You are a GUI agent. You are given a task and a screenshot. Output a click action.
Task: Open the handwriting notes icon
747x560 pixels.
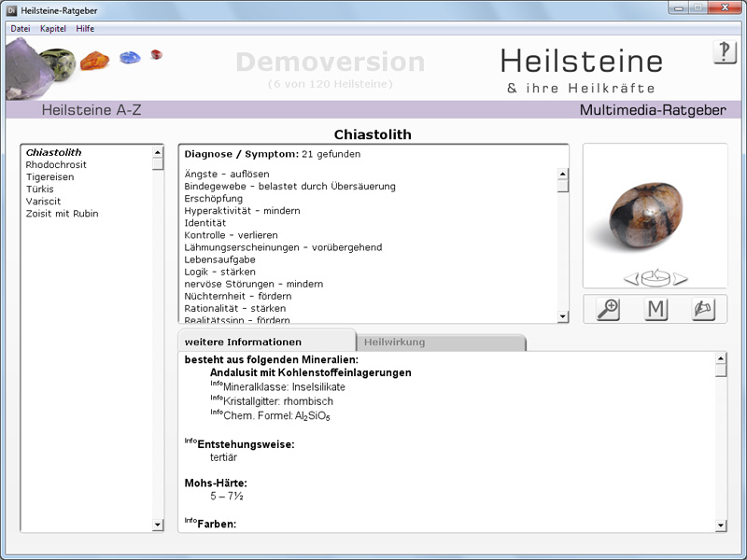tap(703, 309)
